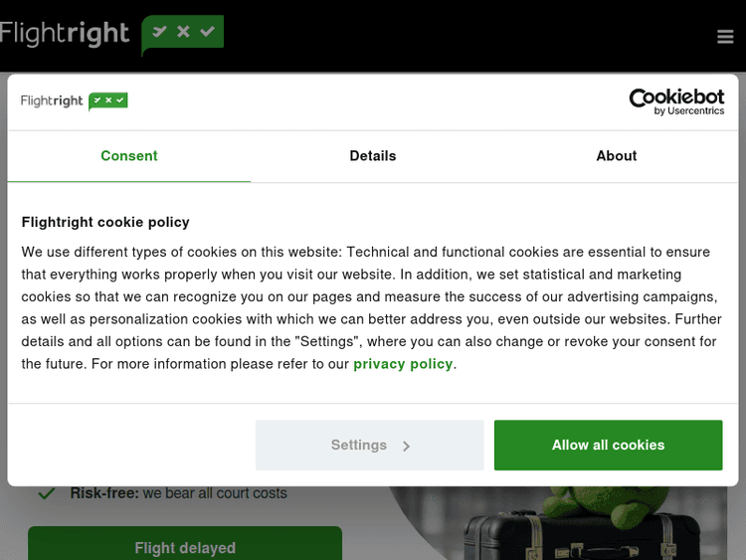Image resolution: width=746 pixels, height=560 pixels.
Task: Open the hamburger navigation menu
Action: pyautogui.click(x=724, y=37)
